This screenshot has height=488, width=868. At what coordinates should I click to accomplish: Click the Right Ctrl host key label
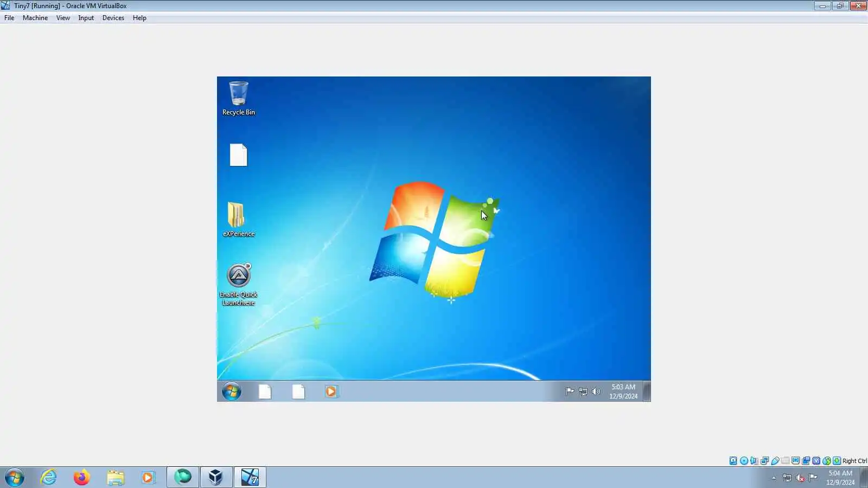click(854, 461)
